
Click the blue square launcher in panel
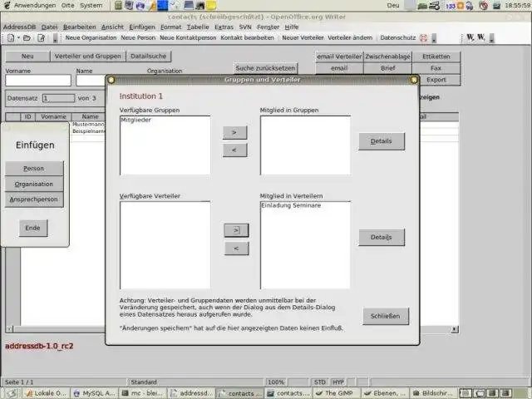163,5
